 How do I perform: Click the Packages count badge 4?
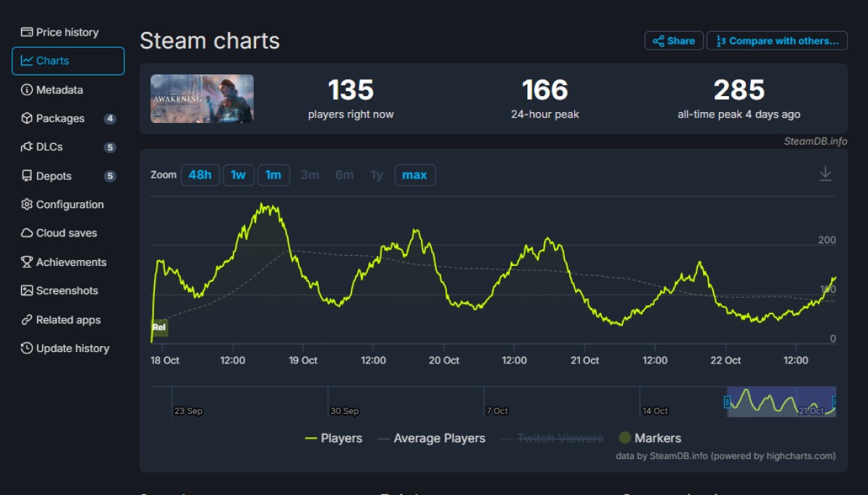(x=110, y=119)
